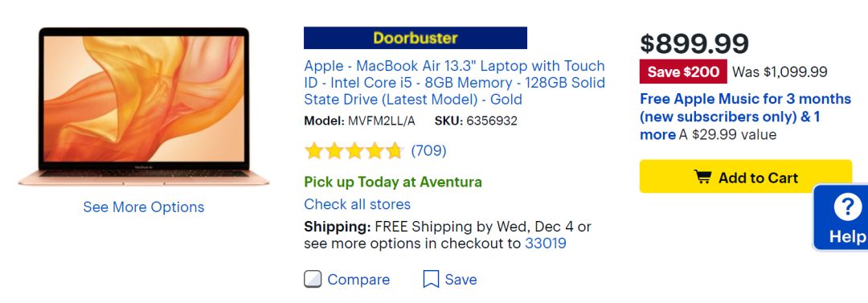Click the Help widget label
868x303 pixels.
tap(847, 237)
